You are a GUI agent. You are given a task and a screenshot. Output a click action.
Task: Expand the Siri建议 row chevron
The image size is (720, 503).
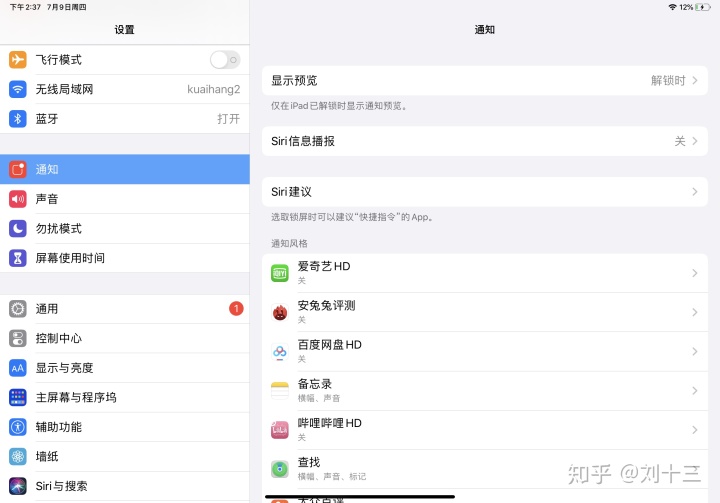tap(695, 192)
